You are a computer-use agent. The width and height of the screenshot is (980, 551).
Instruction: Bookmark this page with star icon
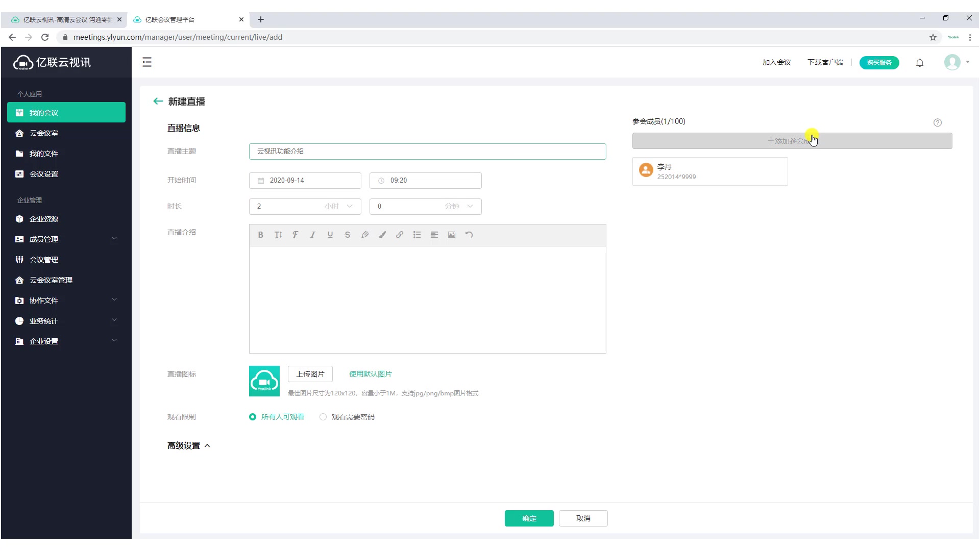(x=933, y=37)
